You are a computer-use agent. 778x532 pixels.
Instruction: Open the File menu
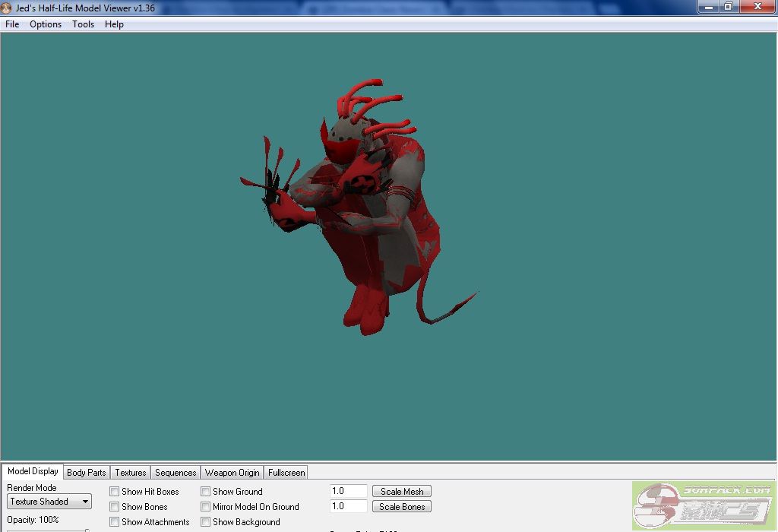(x=12, y=24)
